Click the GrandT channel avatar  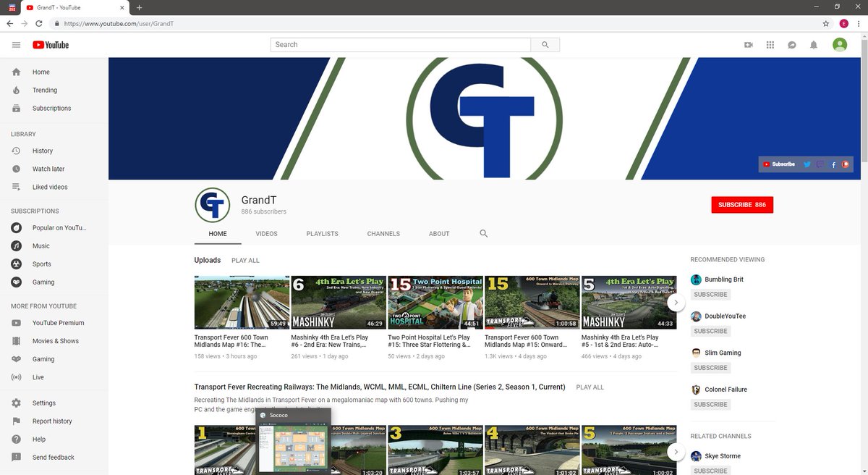click(x=213, y=205)
